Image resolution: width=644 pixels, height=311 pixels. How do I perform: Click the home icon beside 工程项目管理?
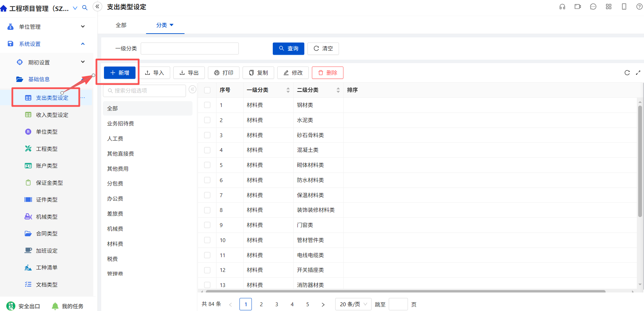point(4,8)
